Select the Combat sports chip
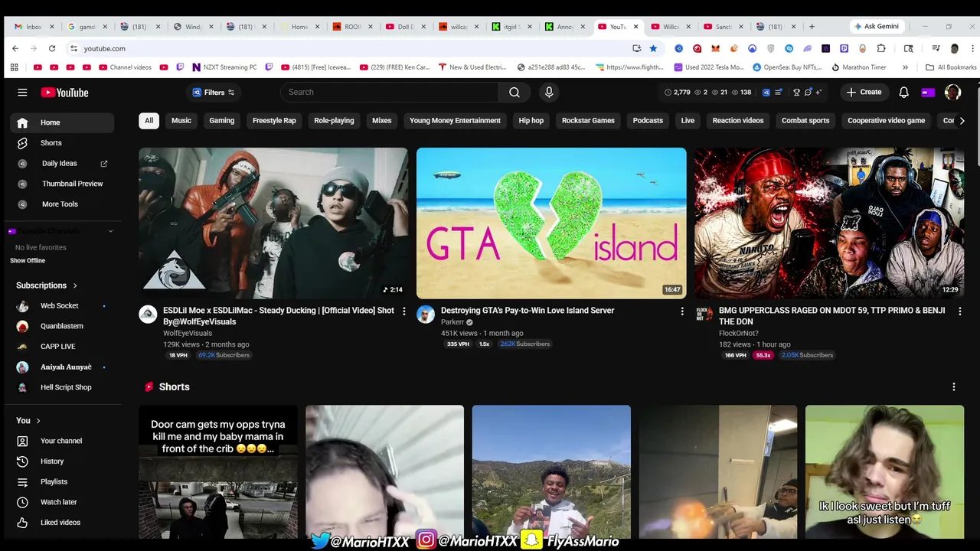This screenshot has width=980, height=551. 805,121
